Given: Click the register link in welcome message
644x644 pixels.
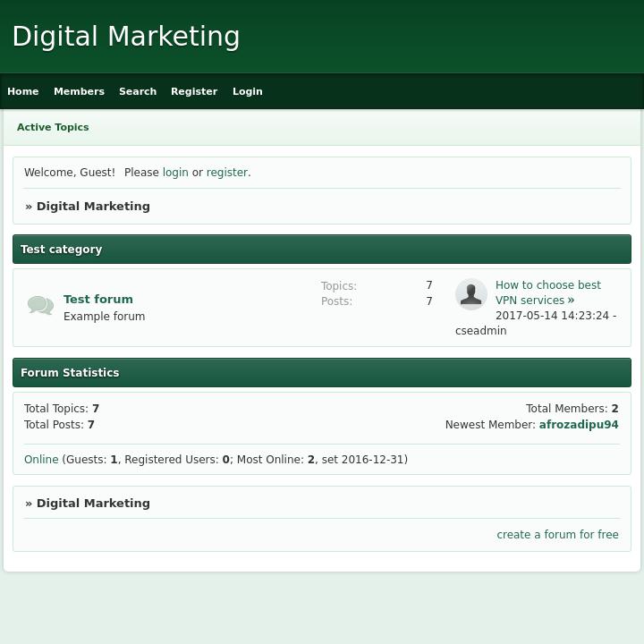Looking at the screenshot, I should tap(227, 173).
